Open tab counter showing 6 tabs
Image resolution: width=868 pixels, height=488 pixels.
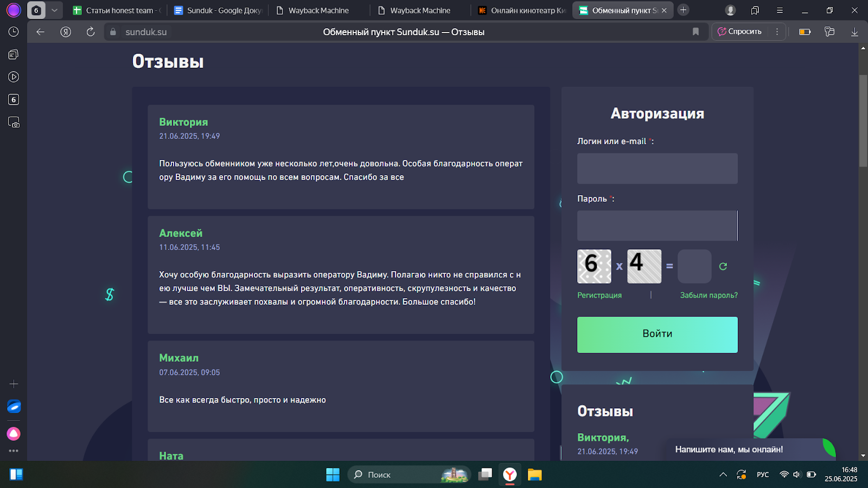point(36,10)
